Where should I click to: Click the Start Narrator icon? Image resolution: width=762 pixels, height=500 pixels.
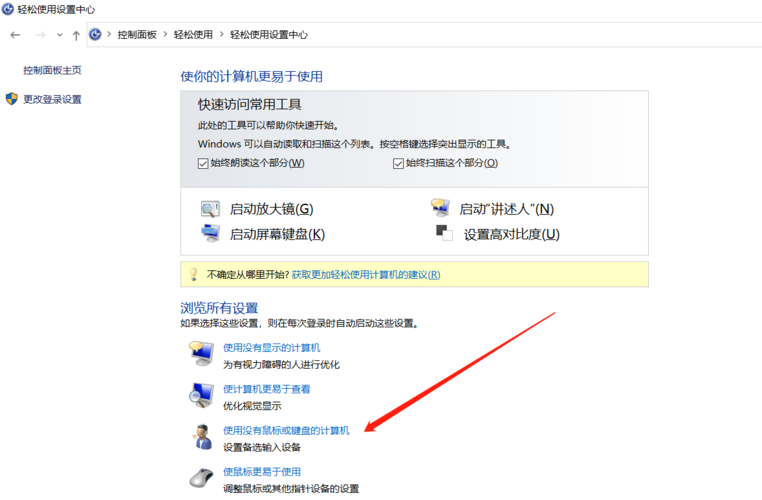pyautogui.click(x=440, y=208)
